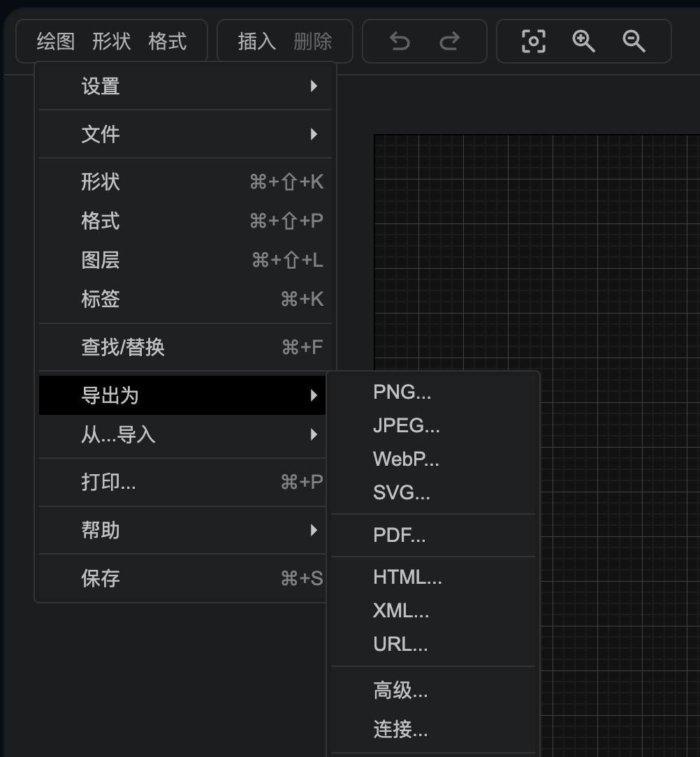Export the diagram as PNG
Image resolution: width=700 pixels, height=757 pixels.
coord(402,392)
